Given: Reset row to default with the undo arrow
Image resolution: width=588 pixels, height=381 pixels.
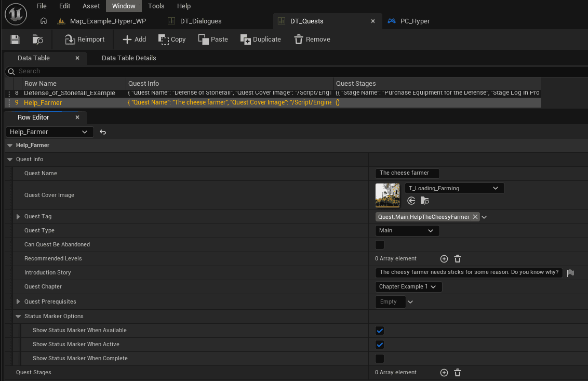Looking at the screenshot, I should (103, 132).
